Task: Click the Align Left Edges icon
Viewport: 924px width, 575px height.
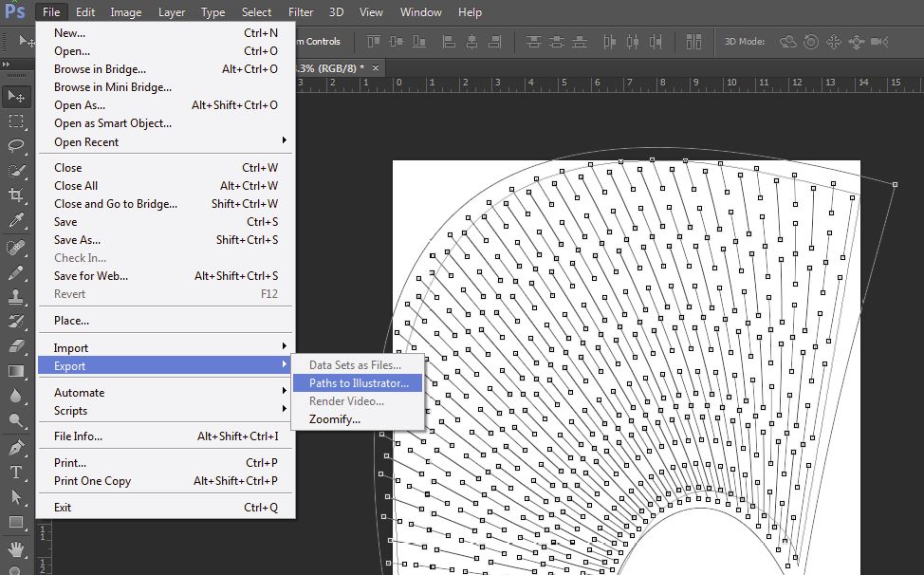Action: pyautogui.click(x=449, y=42)
